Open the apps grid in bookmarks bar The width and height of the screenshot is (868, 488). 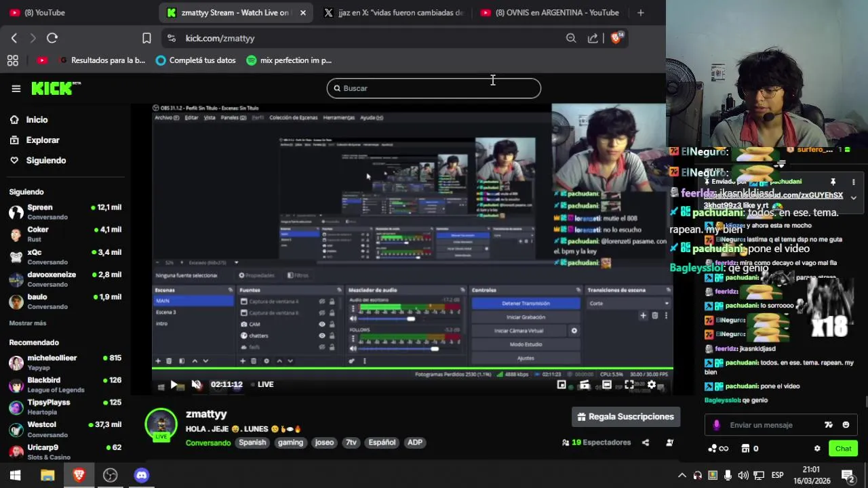(x=12, y=60)
